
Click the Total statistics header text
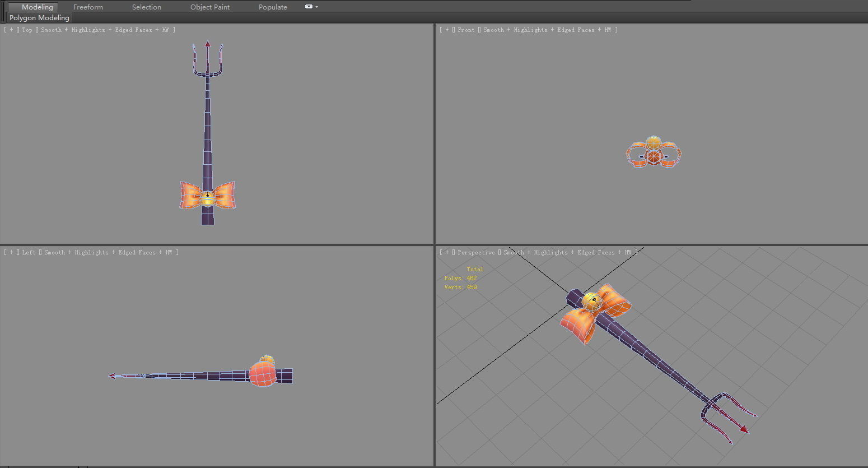(475, 269)
